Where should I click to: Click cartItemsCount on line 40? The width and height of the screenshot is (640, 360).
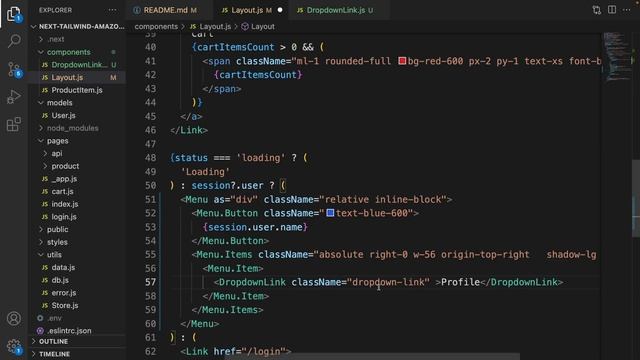click(236, 47)
